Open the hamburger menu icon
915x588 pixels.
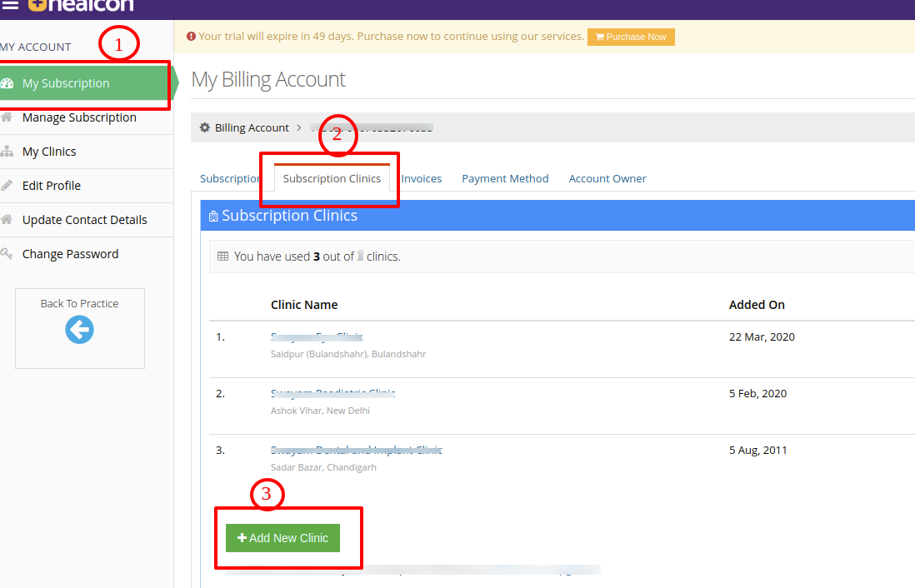pos(10,5)
